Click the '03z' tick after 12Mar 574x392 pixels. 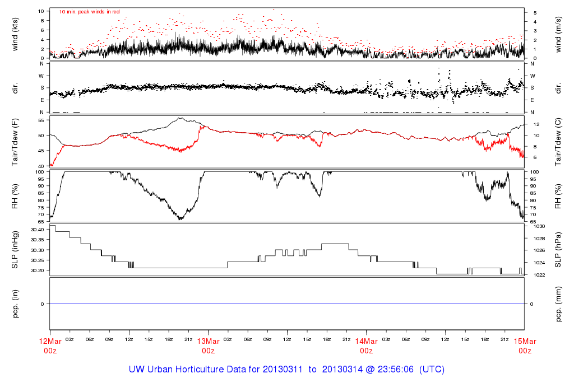tap(70, 339)
